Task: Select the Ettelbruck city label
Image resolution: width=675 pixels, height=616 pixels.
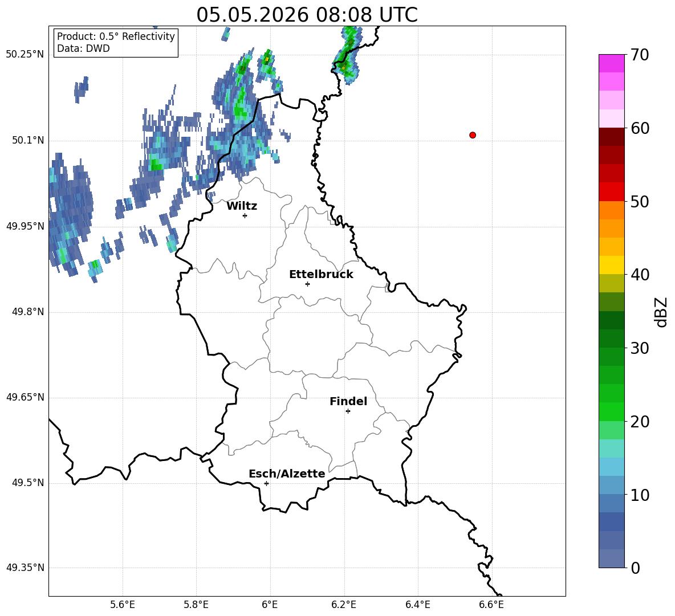Action: tap(321, 275)
